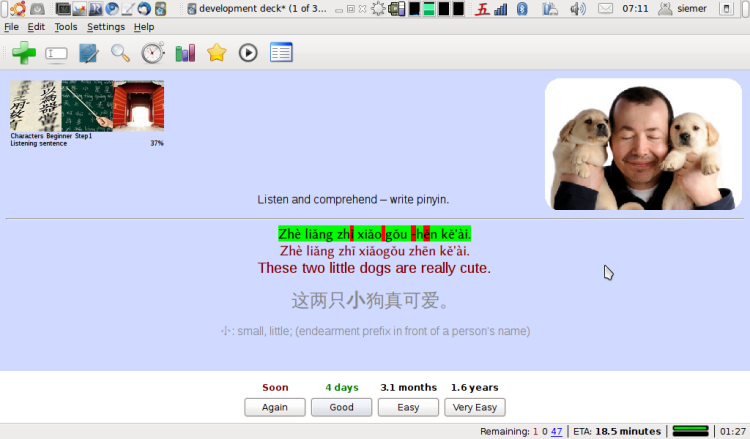
Task: Click the brightness sun icon in panel
Action: pyautogui.click(x=378, y=9)
